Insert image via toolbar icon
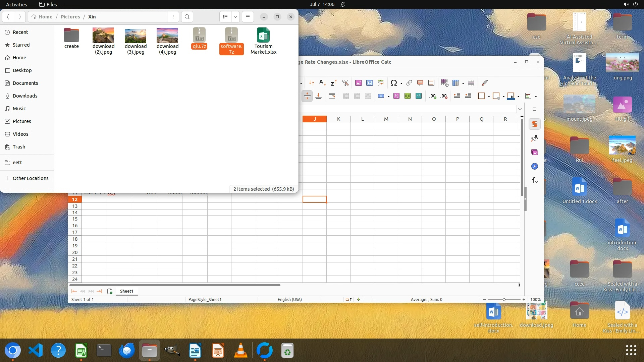 (x=359, y=83)
